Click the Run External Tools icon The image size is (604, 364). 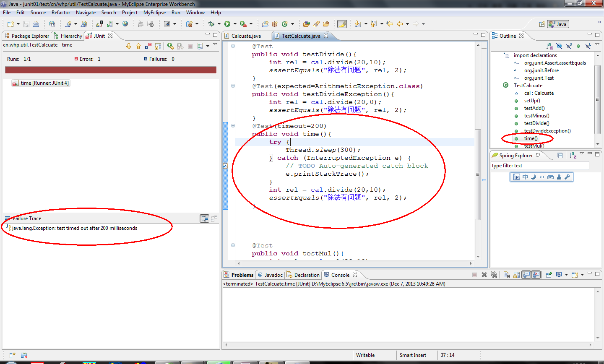point(243,24)
